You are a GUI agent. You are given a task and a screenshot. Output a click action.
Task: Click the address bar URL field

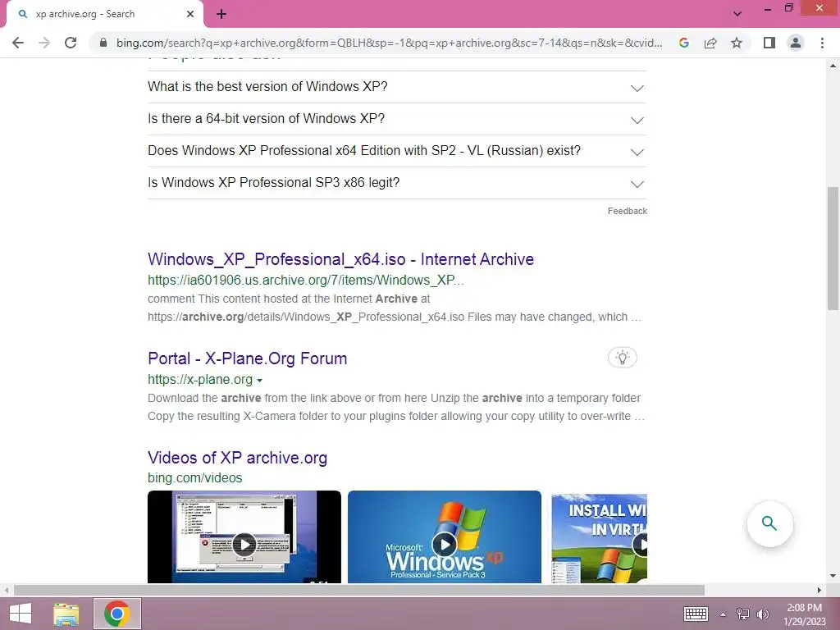[390, 43]
